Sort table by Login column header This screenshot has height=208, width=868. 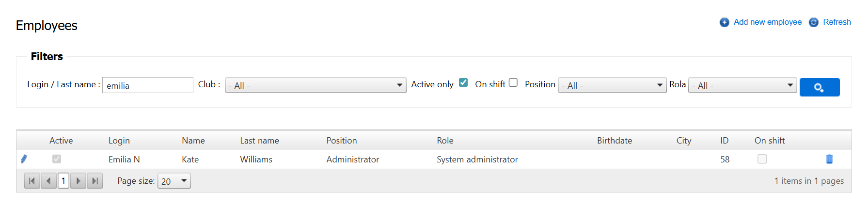119,141
